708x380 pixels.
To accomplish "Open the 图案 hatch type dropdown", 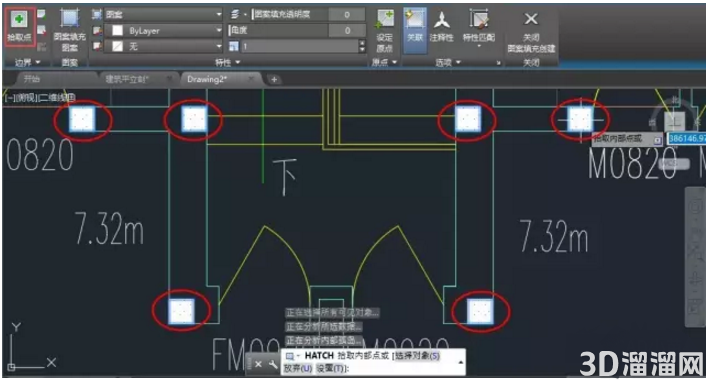I will pyautogui.click(x=164, y=14).
